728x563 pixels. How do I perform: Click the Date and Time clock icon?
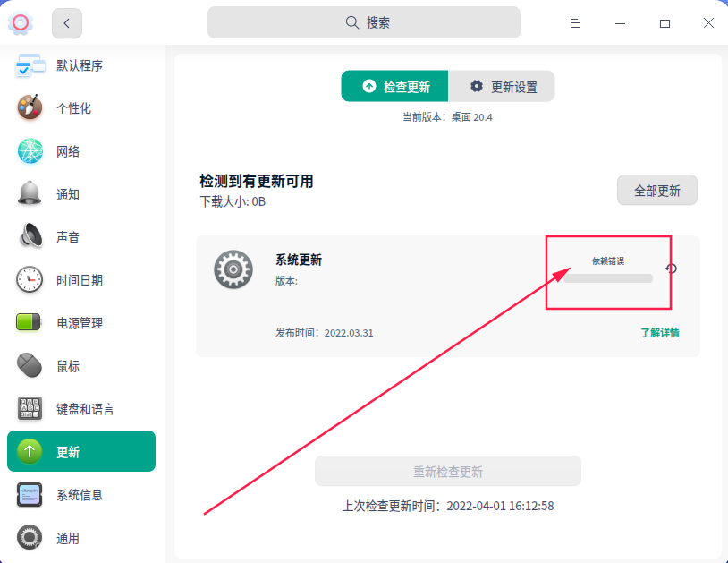click(30, 280)
